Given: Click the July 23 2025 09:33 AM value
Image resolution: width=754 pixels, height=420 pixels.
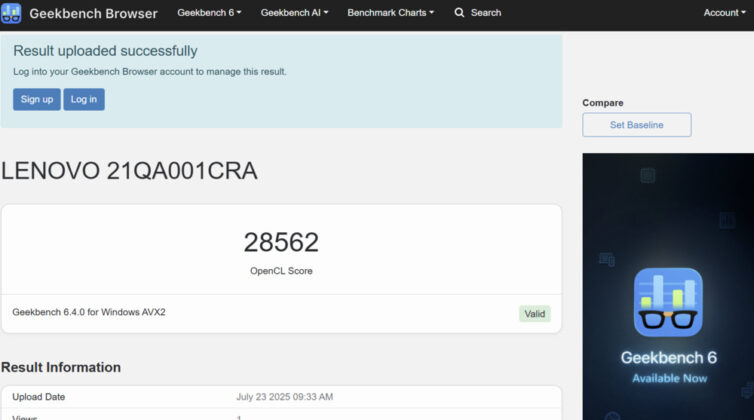Looking at the screenshot, I should pos(285,397).
